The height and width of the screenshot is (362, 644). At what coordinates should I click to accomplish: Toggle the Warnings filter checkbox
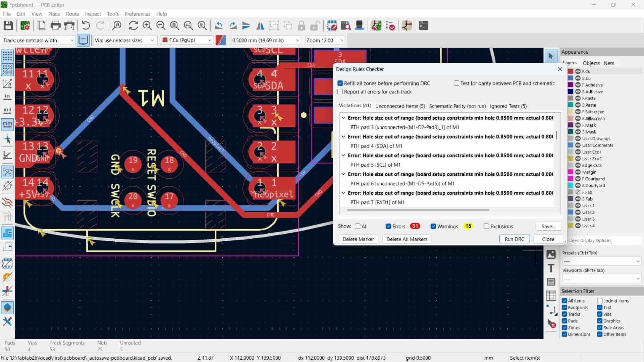433,226
